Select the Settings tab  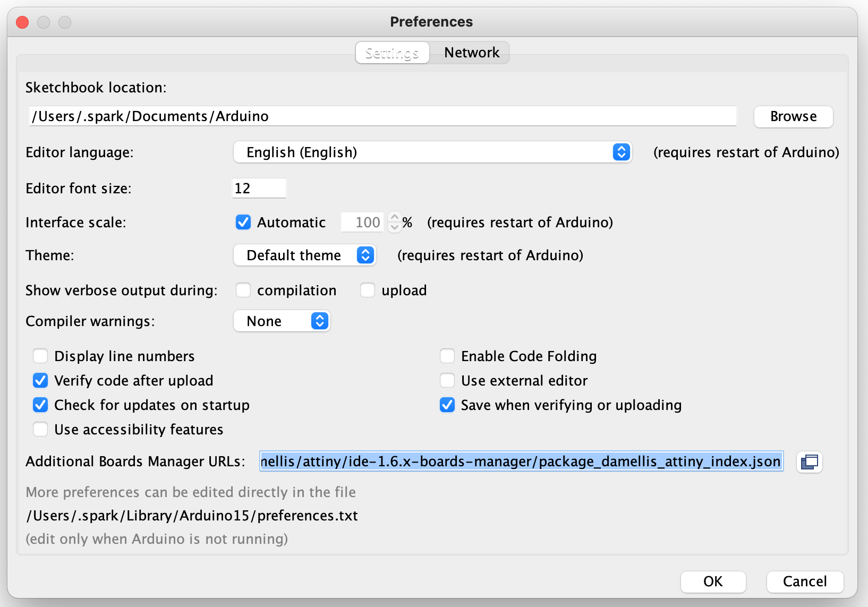click(x=392, y=53)
